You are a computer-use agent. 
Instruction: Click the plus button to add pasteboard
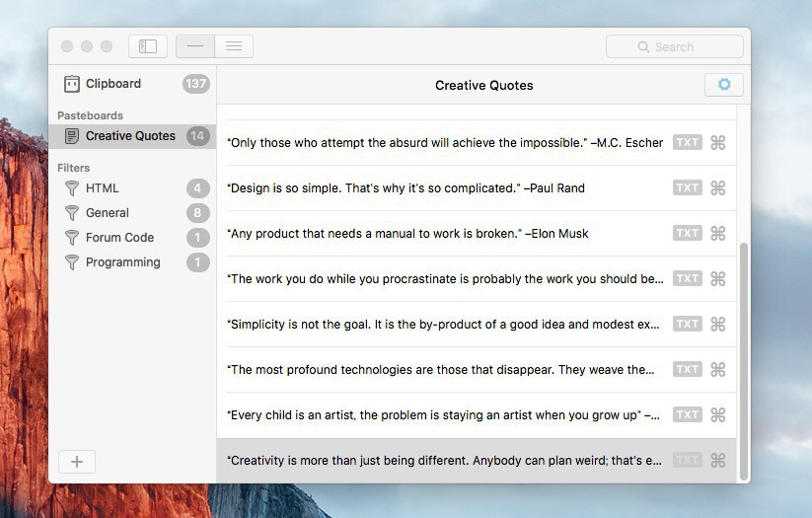(x=77, y=462)
